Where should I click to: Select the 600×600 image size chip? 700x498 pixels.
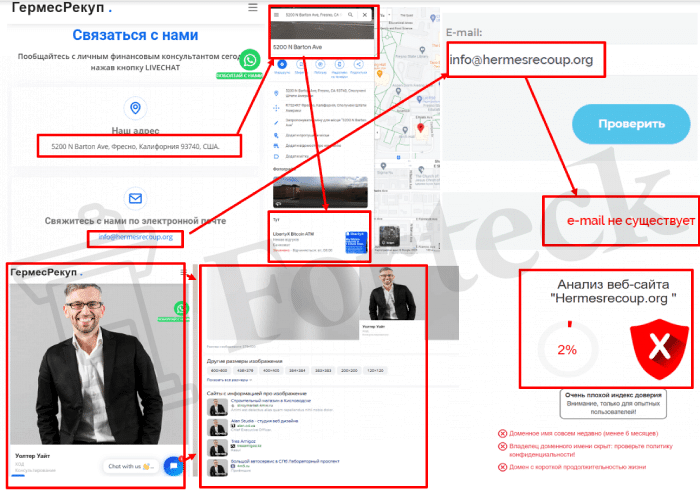click(219, 370)
